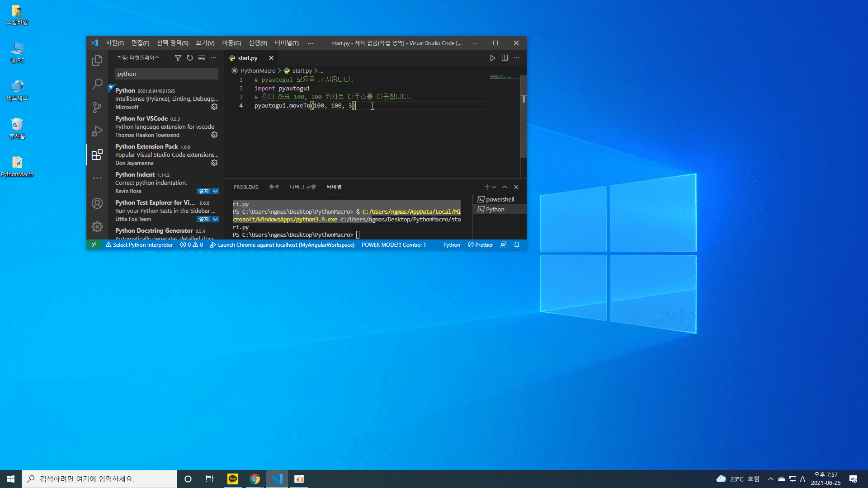Install the Python Test Explorer extension
Viewport: 868px width, 488px height.
pyautogui.click(x=204, y=219)
